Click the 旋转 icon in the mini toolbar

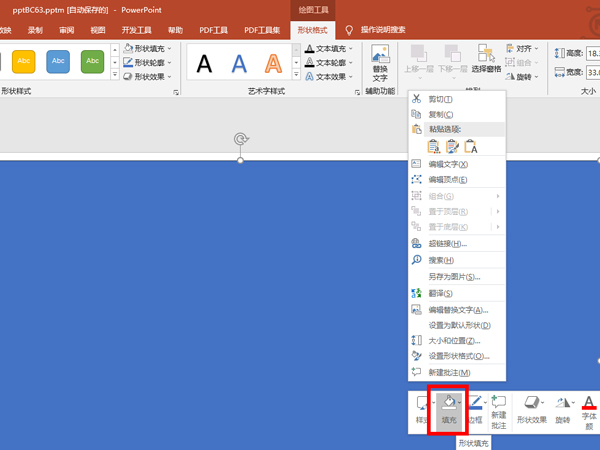[563, 409]
